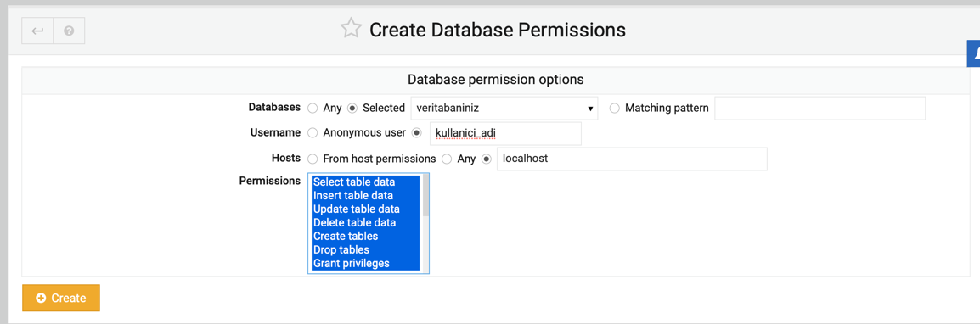Image resolution: width=980 pixels, height=324 pixels.
Task: Choose Anonymous user radio option
Action: (x=313, y=133)
